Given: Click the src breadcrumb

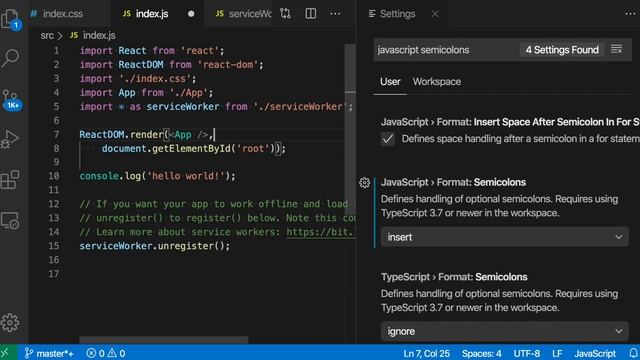Looking at the screenshot, I should 47,36.
